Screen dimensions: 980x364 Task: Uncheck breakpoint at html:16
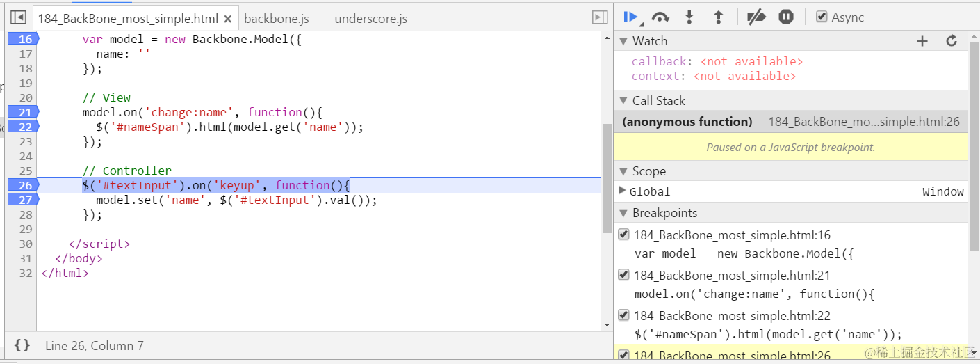click(x=623, y=235)
